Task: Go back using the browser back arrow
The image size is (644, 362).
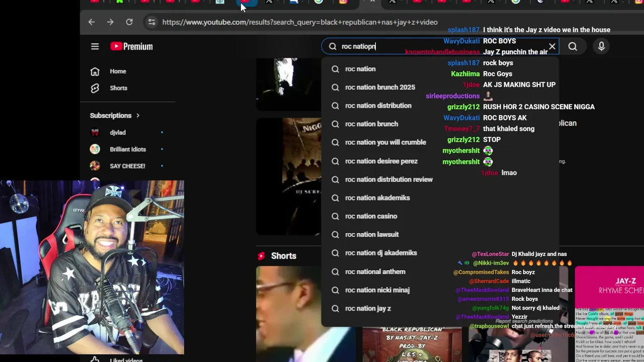Action: point(92,22)
